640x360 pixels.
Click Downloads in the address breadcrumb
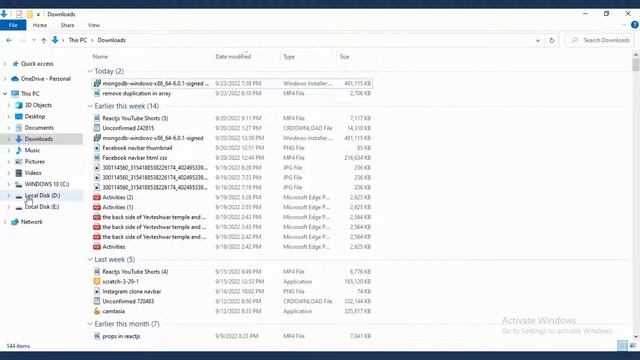111,40
